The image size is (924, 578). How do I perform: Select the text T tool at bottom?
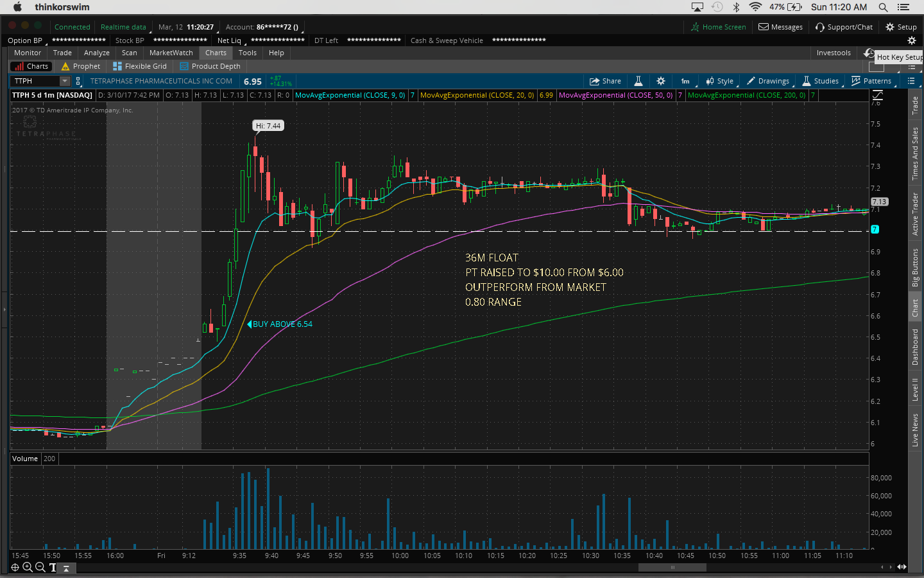point(53,568)
